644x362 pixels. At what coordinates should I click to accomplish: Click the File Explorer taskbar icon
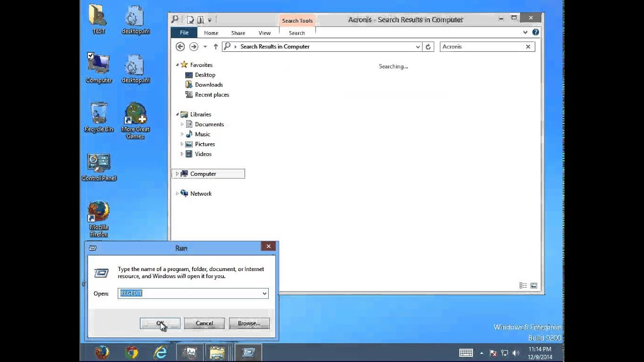[217, 352]
